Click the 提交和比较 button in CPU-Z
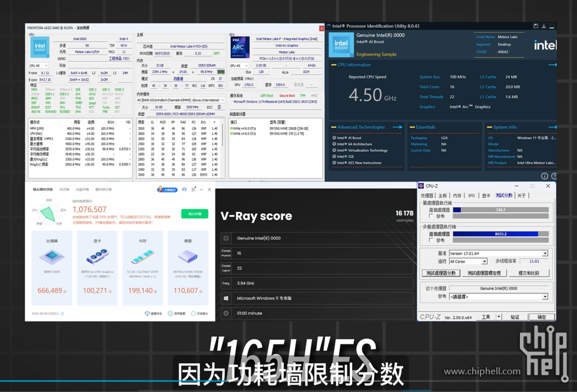The width and height of the screenshot is (577, 392). 529,273
